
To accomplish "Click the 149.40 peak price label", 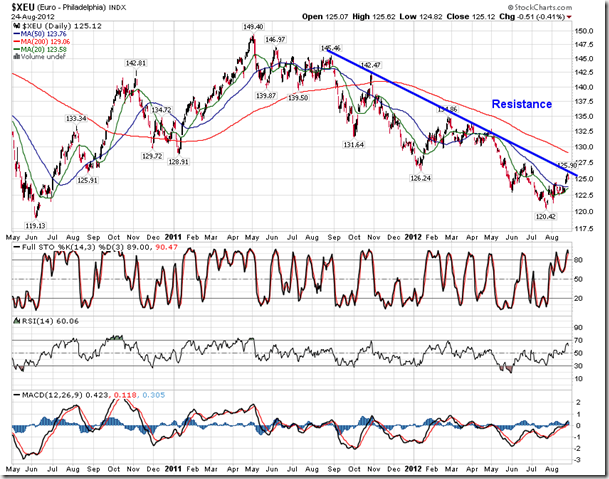I will pos(253,27).
